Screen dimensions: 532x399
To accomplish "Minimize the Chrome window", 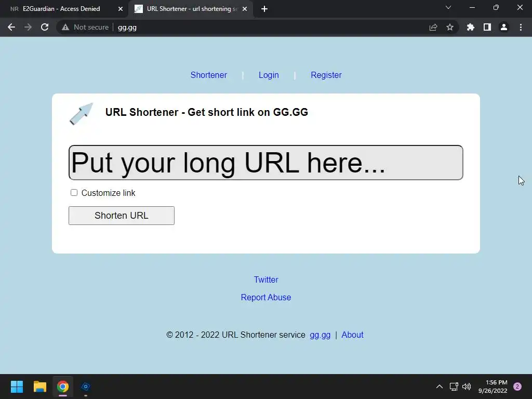I will pyautogui.click(x=472, y=7).
